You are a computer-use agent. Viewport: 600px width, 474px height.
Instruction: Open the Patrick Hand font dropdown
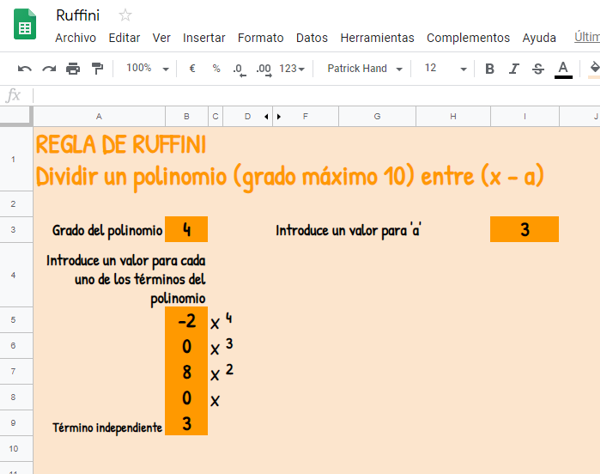(365, 69)
